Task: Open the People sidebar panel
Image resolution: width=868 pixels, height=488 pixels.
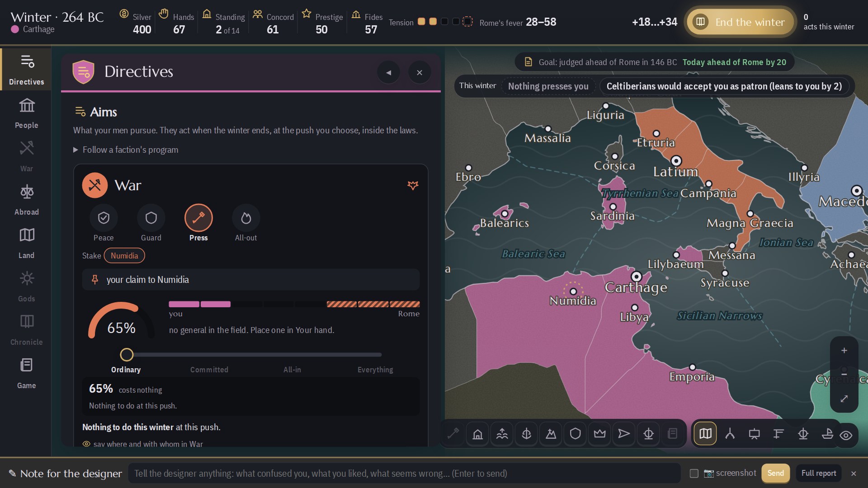Action: coord(26,113)
